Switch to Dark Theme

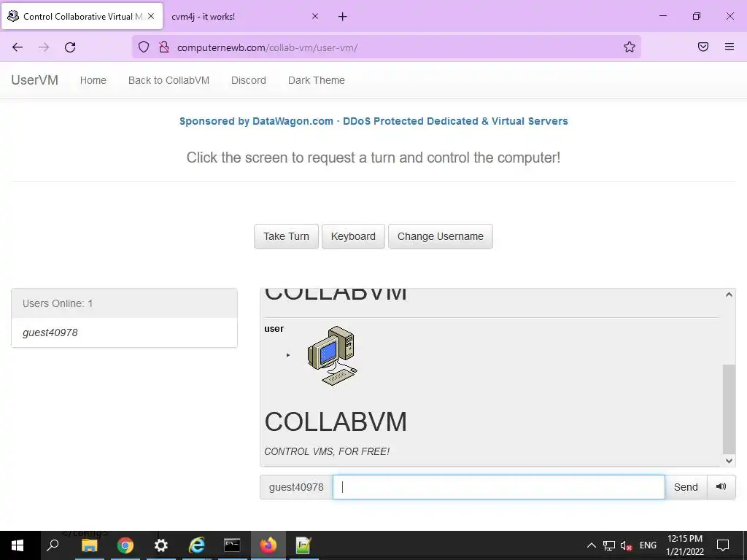(317, 80)
